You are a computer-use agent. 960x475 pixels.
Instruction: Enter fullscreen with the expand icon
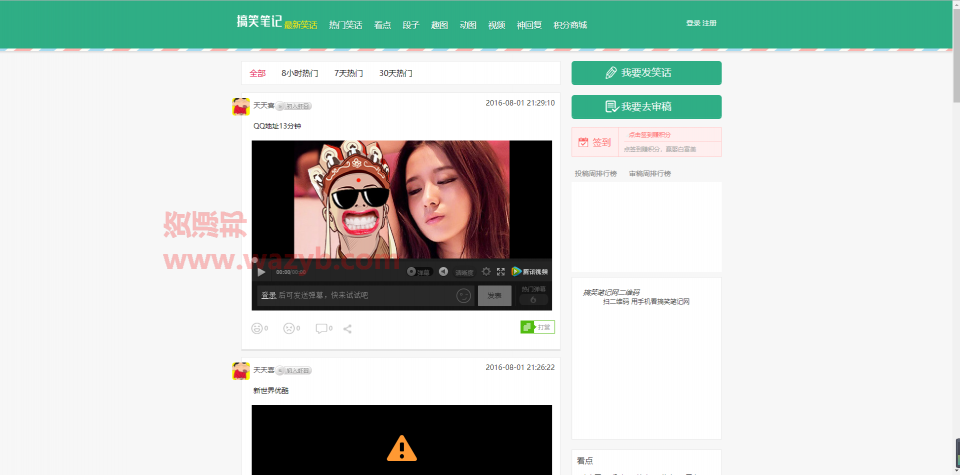[501, 272]
